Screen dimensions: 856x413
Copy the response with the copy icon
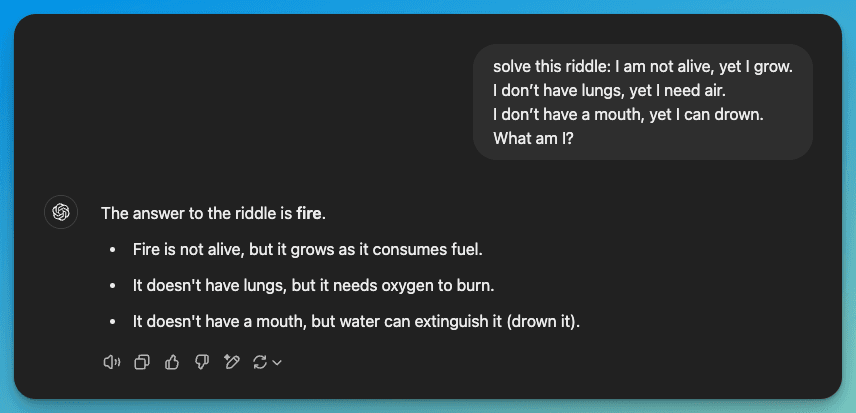142,362
